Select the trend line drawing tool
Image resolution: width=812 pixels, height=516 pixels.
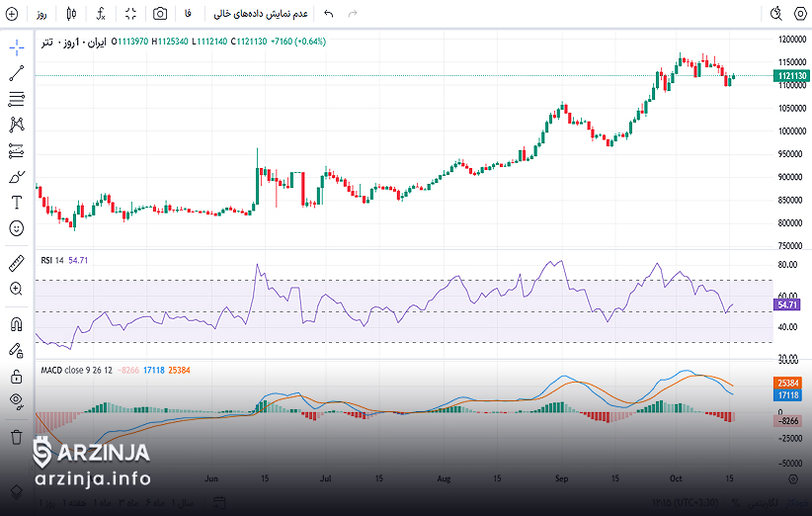pos(17,73)
